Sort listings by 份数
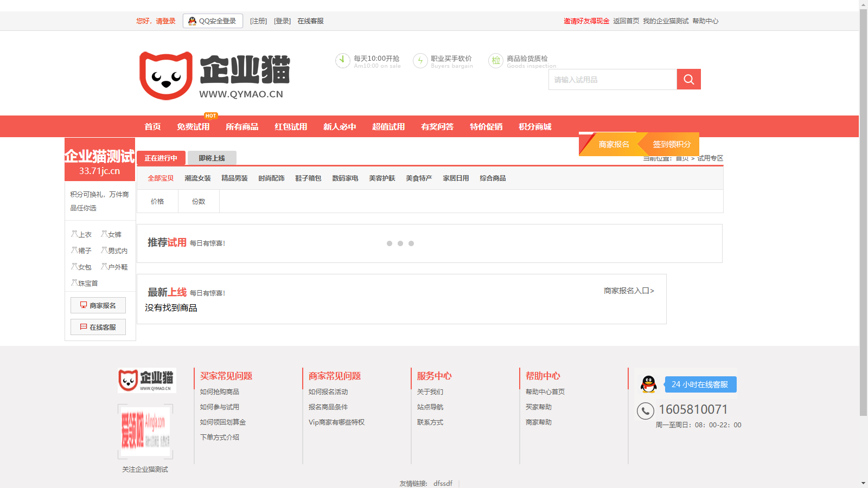 (199, 201)
